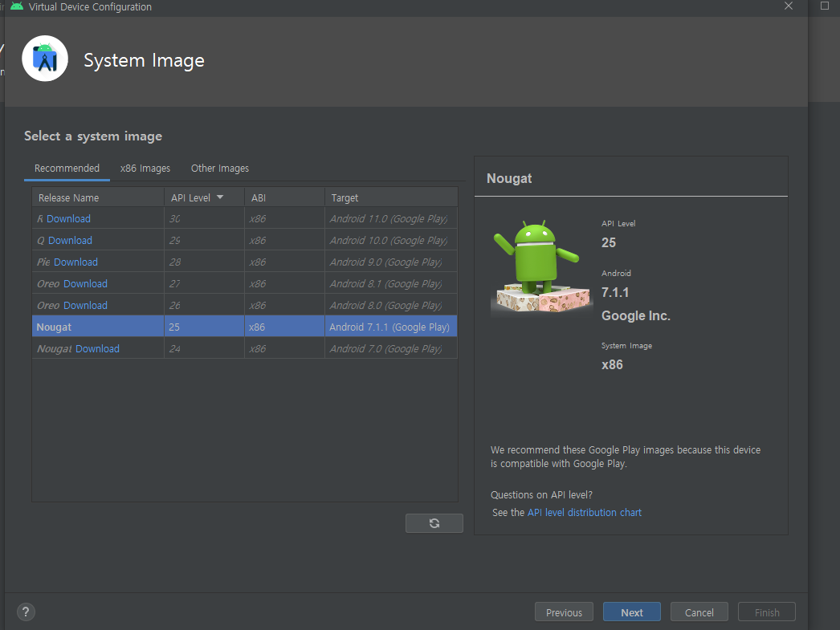The width and height of the screenshot is (840, 630).
Task: Click the Android 11.0 (Google Play) target cell
Action: pos(391,218)
